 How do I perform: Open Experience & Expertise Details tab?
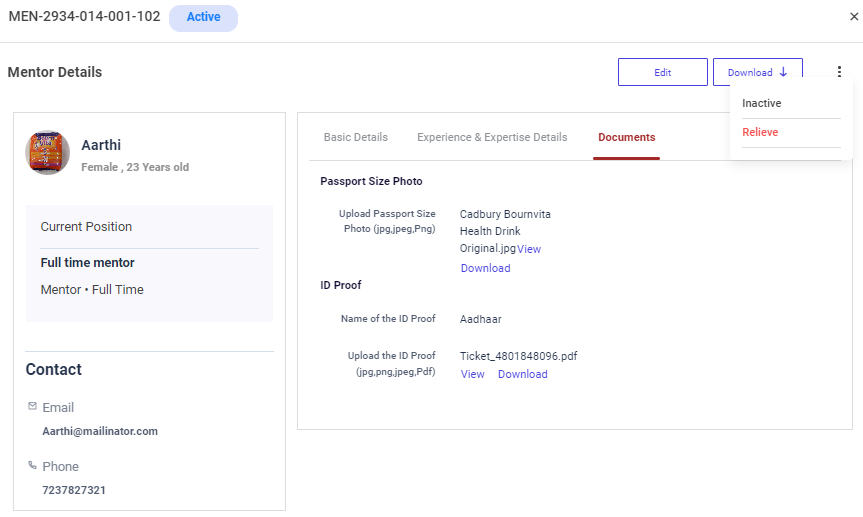tap(492, 138)
